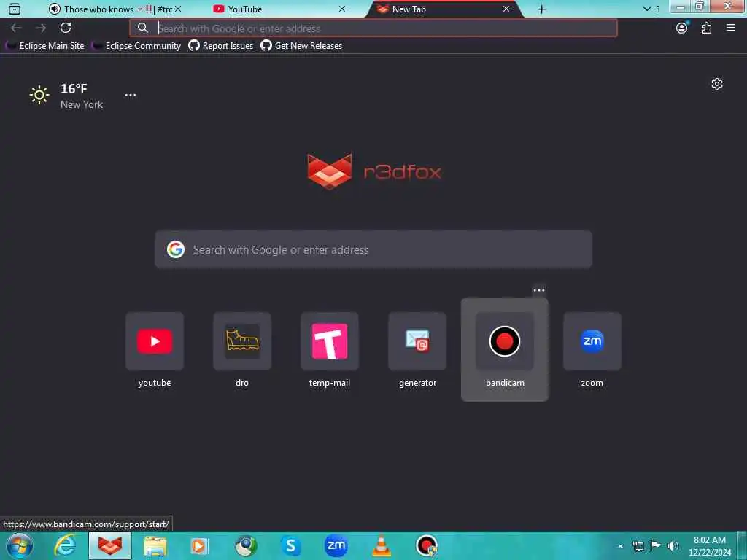This screenshot has width=747, height=560.
Task: Open Eclipse Community bookmark
Action: [x=137, y=46]
